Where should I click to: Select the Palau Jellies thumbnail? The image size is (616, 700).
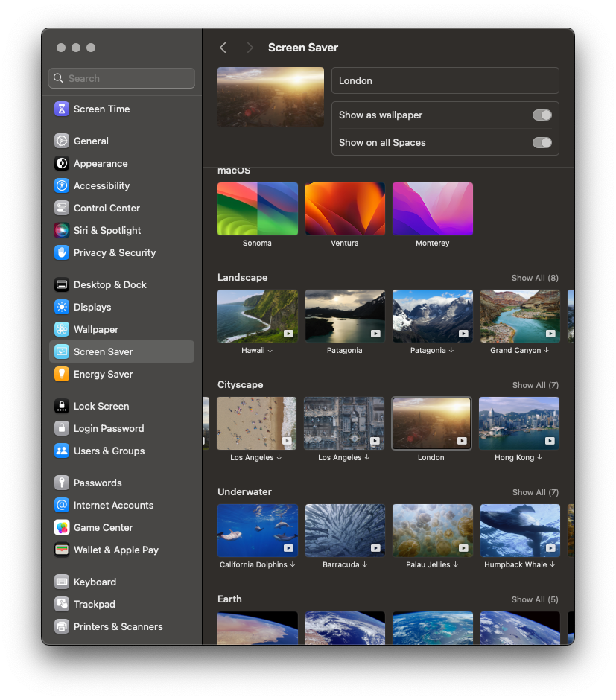tap(433, 530)
